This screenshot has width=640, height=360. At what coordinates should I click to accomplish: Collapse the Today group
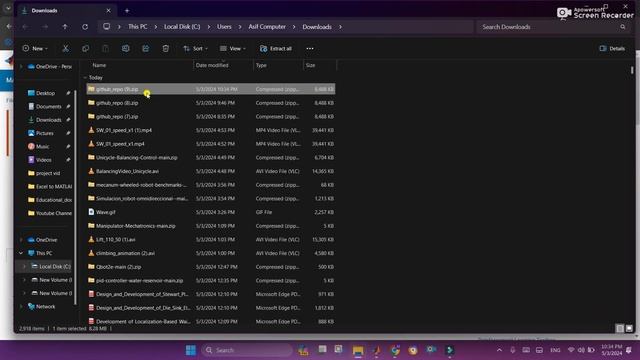pyautogui.click(x=85, y=78)
